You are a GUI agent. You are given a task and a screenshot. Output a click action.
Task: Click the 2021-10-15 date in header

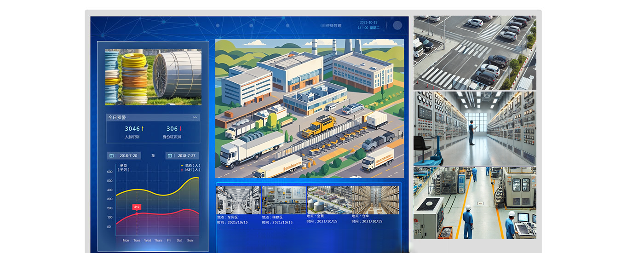click(x=368, y=22)
